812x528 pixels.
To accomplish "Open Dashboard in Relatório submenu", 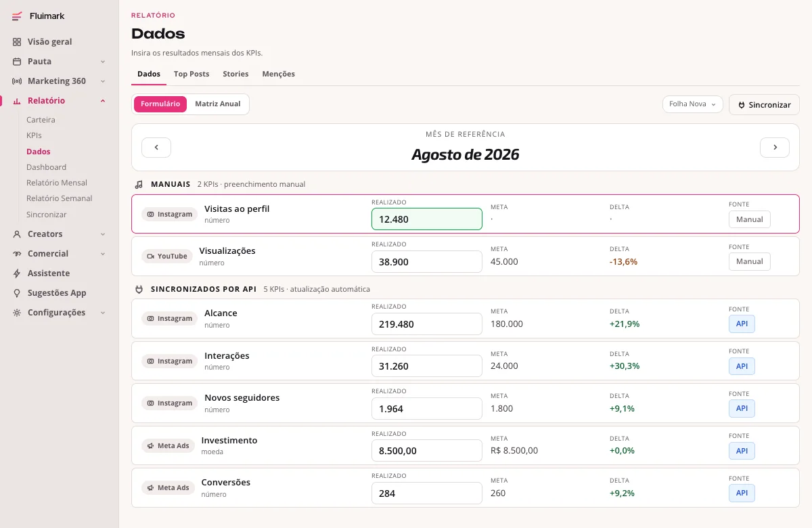I will point(46,167).
